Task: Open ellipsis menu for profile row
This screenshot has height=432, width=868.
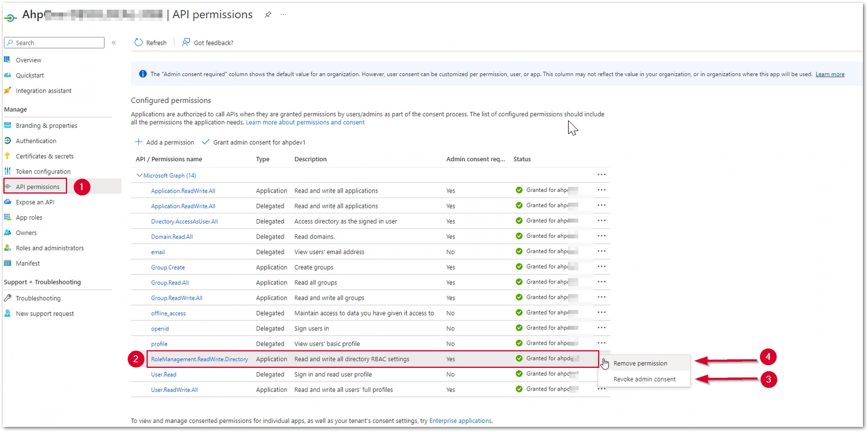Action: point(602,343)
